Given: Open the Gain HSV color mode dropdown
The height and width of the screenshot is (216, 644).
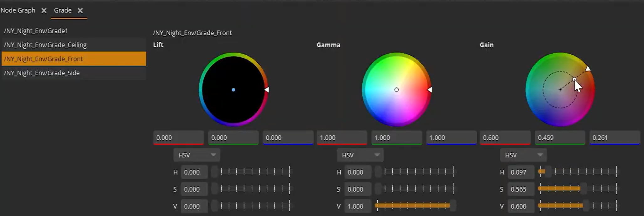Looking at the screenshot, I should click(523, 155).
